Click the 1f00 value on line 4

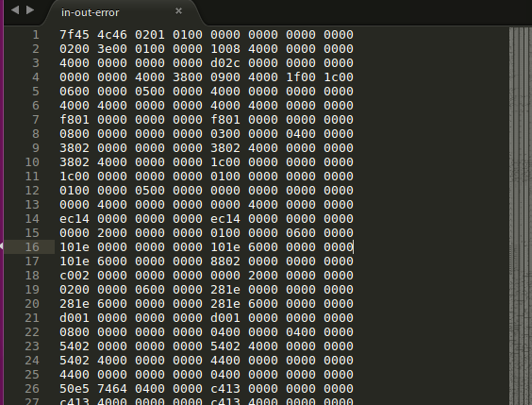pos(301,77)
